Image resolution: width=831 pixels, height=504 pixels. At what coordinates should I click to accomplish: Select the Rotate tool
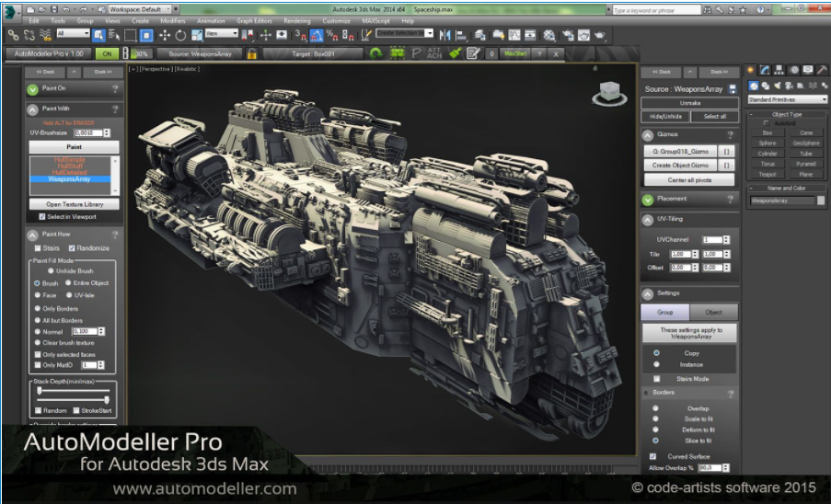[x=180, y=35]
